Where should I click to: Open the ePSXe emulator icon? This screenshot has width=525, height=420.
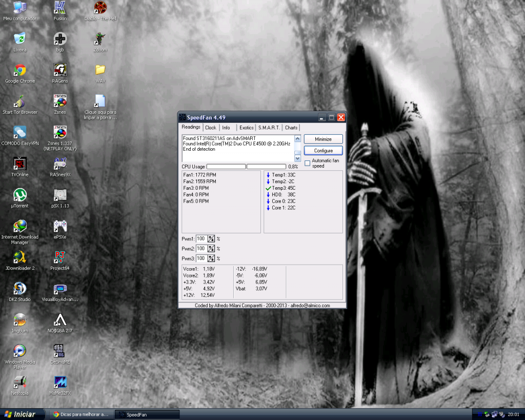click(59, 226)
